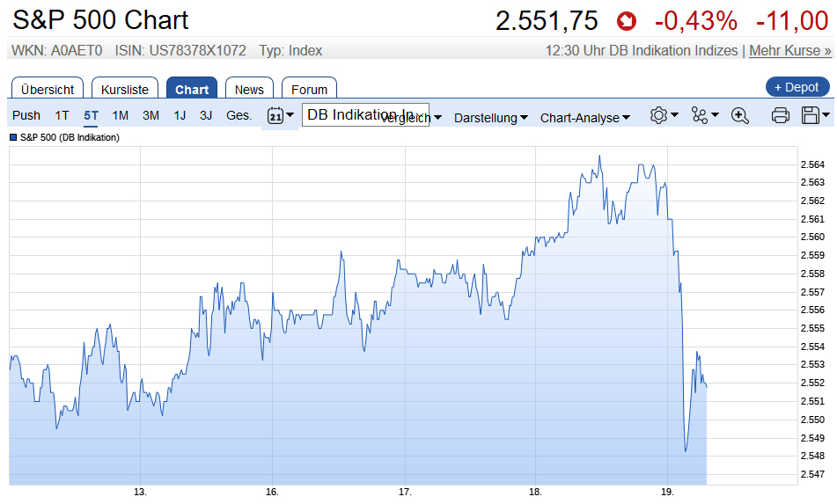Open the Darstellung dropdown menu
This screenshot has height=504, width=837.
pos(490,118)
